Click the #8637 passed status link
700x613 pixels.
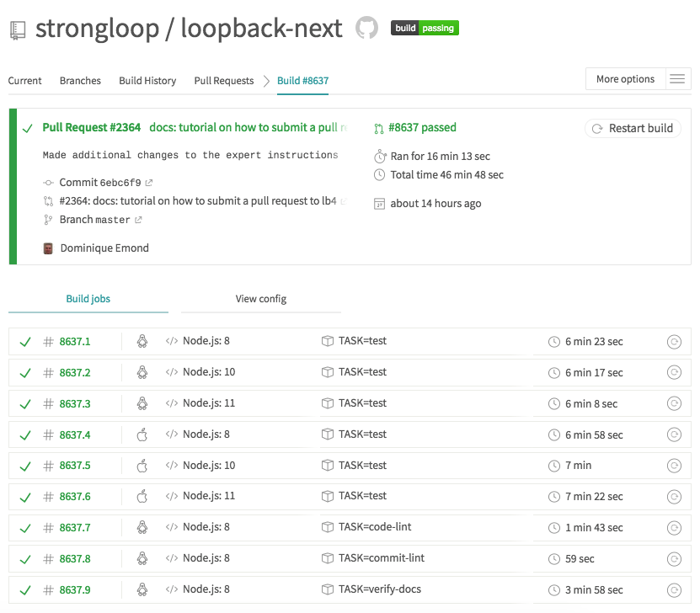422,128
